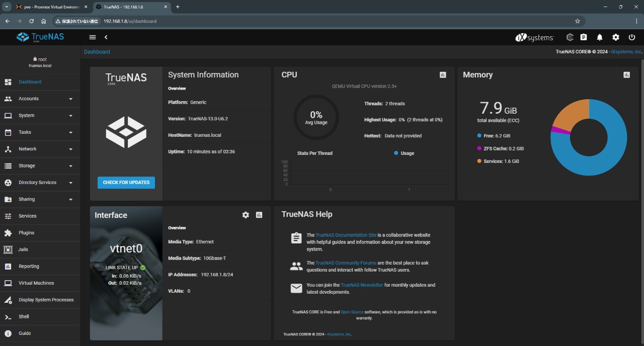
Task: Click the Network topology icon
Action: (x=8, y=149)
